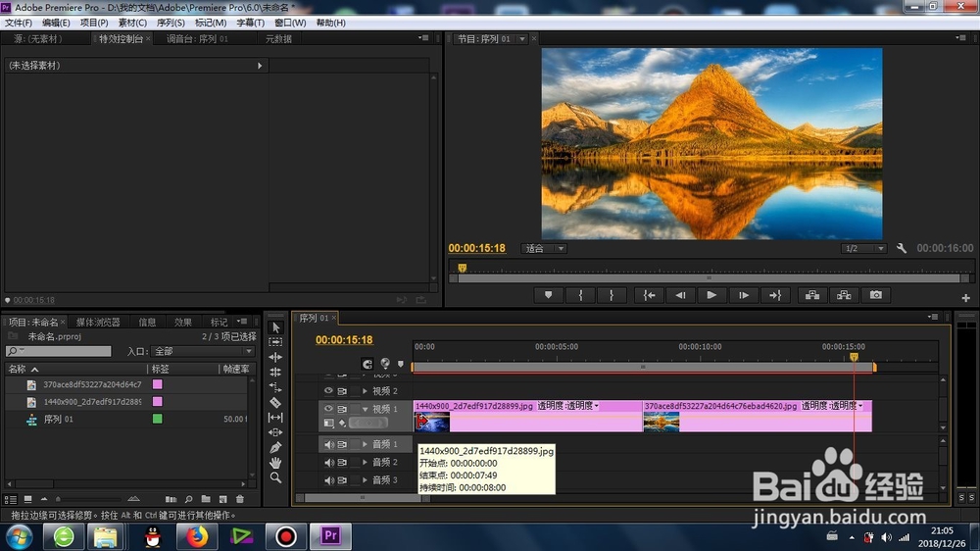Click the pink label swatch of 370ace8df file
The width and height of the screenshot is (980, 551).
158,384
